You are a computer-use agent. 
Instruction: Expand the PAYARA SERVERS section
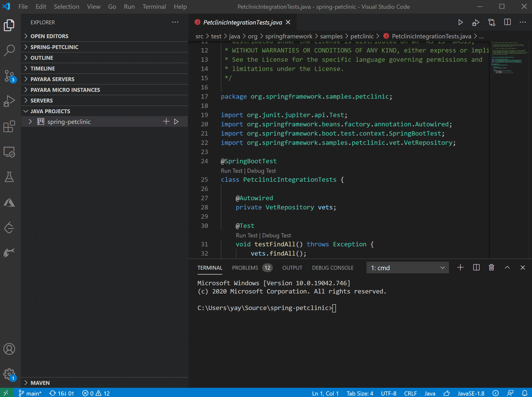coord(104,79)
